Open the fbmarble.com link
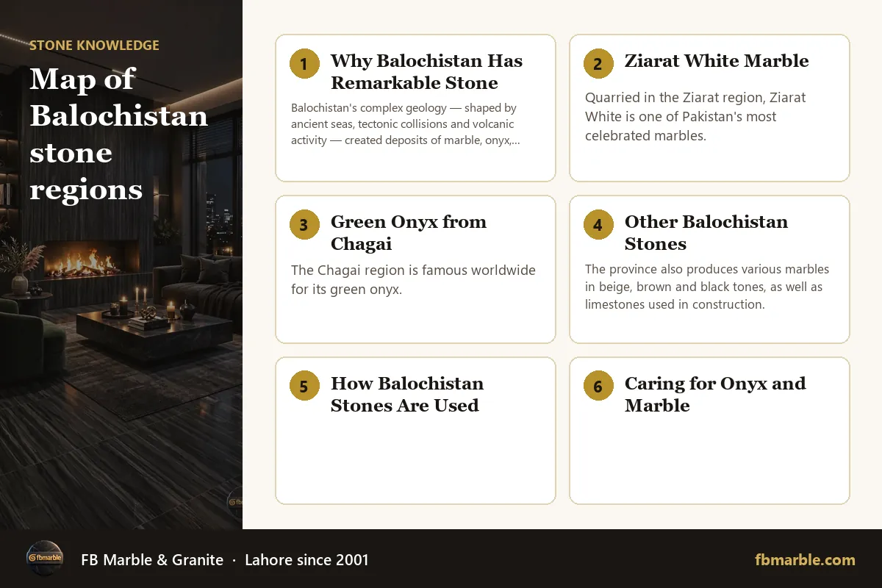This screenshot has height=588, width=882. 805,560
